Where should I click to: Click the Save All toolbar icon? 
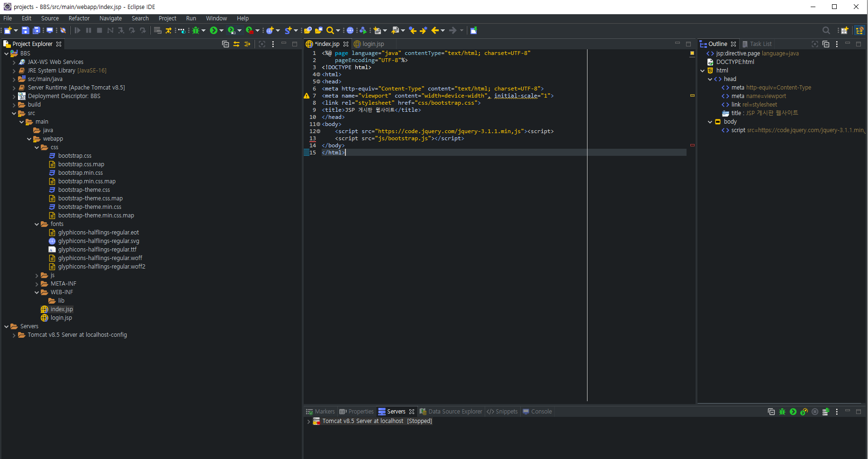(36, 30)
